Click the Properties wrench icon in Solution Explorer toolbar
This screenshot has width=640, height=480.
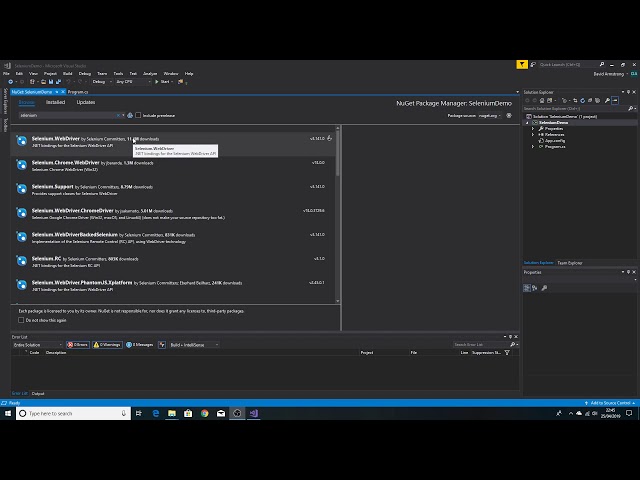click(x=607, y=100)
